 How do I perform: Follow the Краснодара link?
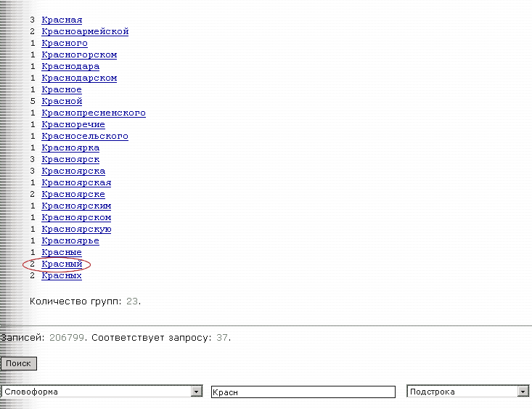[70, 67]
